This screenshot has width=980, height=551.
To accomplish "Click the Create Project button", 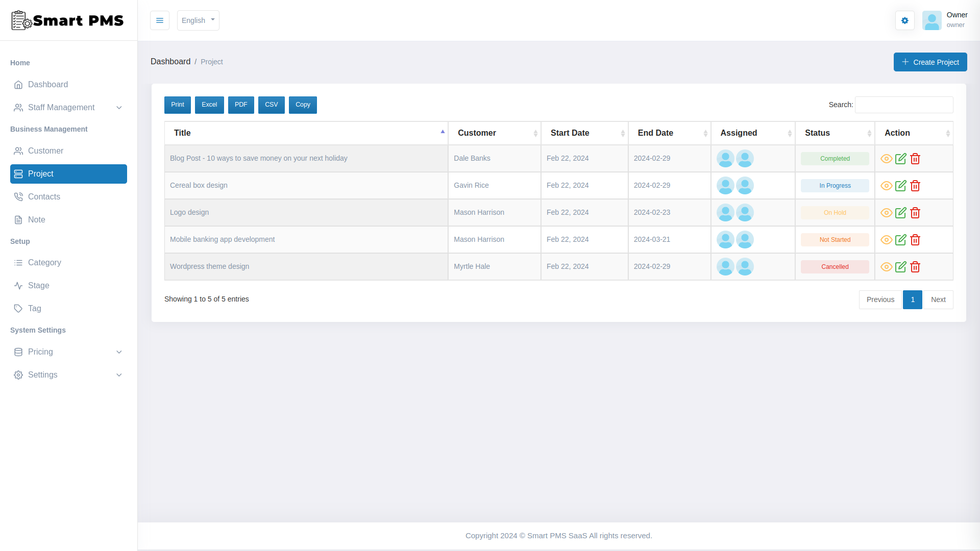I will [x=930, y=62].
